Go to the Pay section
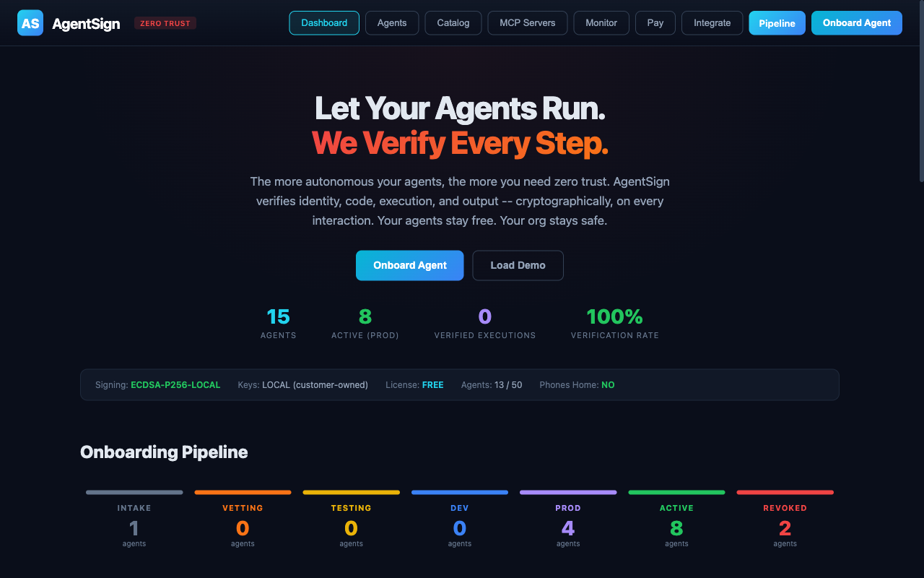Image resolution: width=924 pixels, height=578 pixels. pyautogui.click(x=655, y=22)
